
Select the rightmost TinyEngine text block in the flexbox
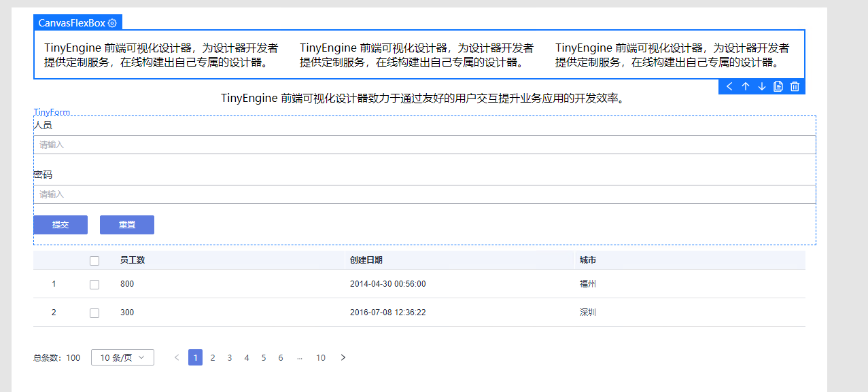point(672,55)
